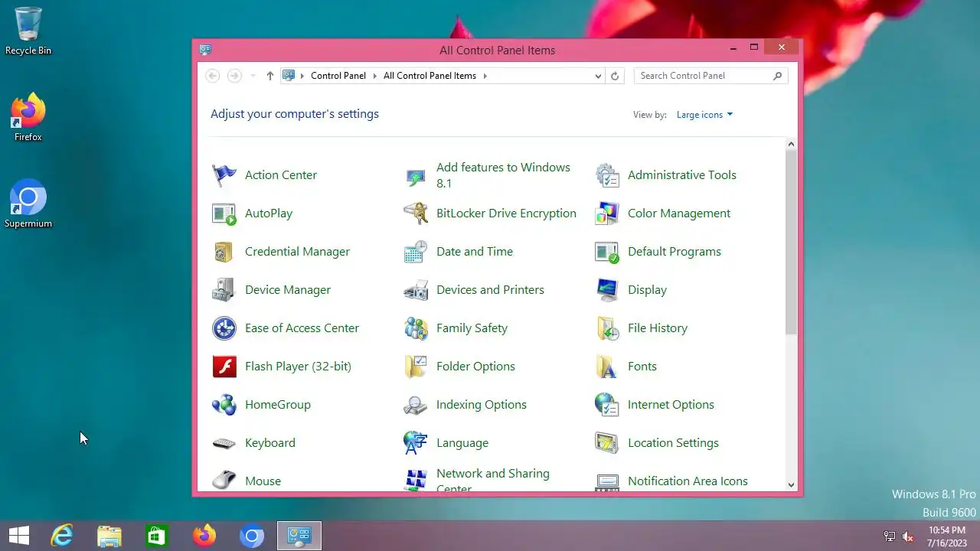Open the Family Safety icon
The height and width of the screenshot is (551, 980).
pyautogui.click(x=416, y=328)
